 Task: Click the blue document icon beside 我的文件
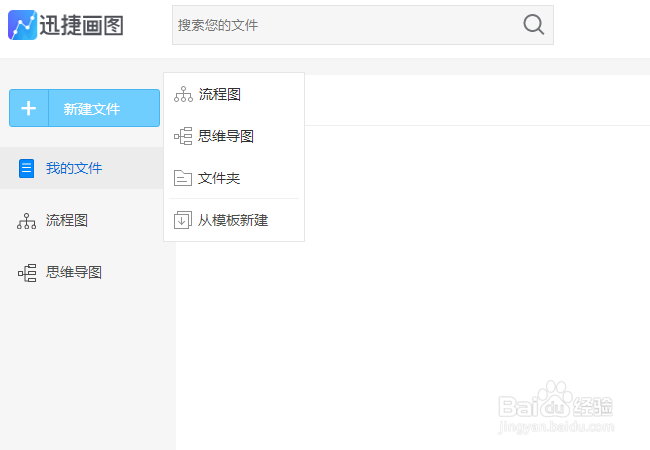(x=27, y=168)
